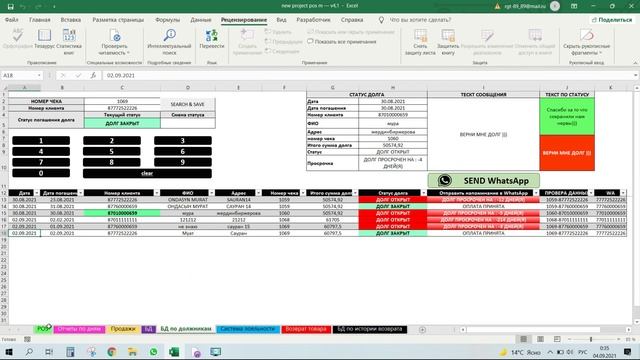Click the Name Box showing A18

19,75
